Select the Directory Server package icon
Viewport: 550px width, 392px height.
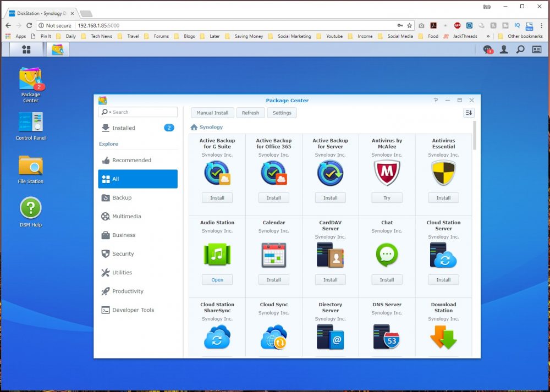pos(330,337)
